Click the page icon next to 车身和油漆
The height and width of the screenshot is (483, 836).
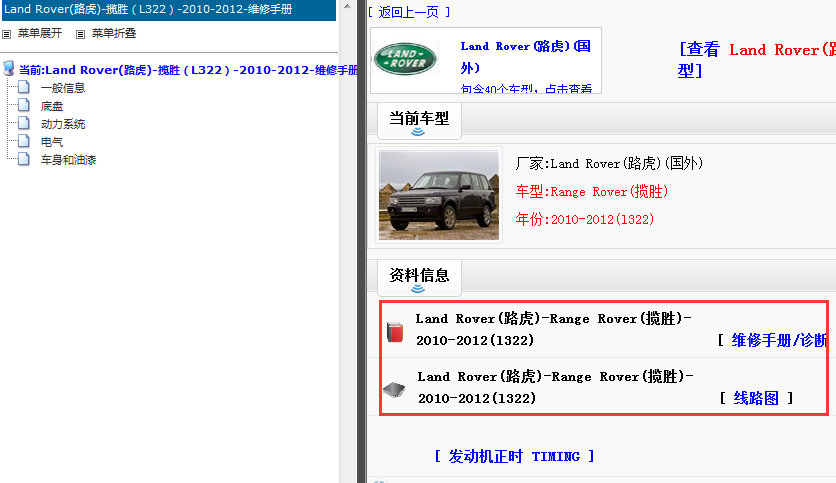pos(24,159)
